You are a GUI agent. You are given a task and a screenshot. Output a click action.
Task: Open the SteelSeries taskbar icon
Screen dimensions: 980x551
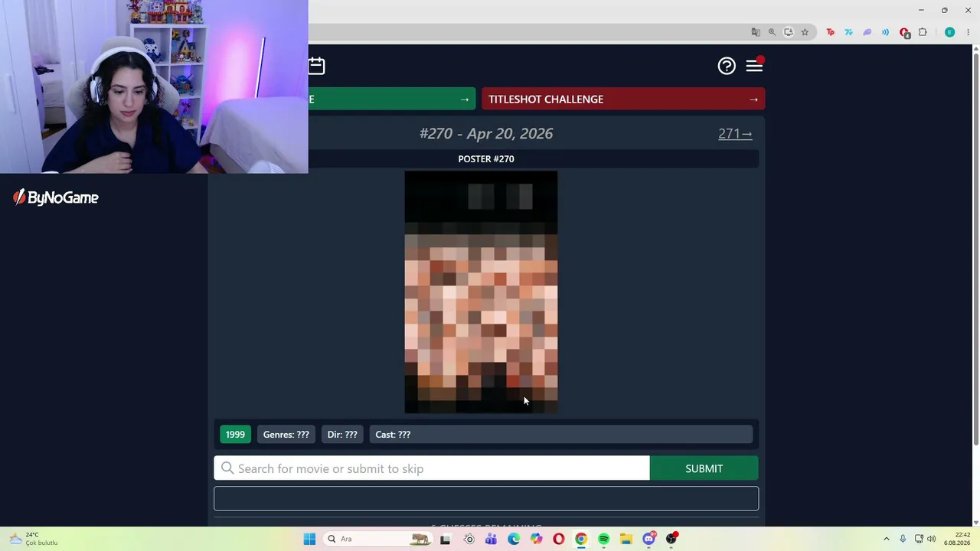[469, 539]
